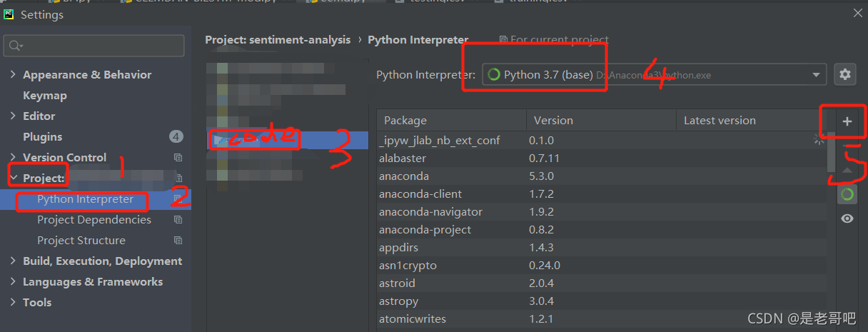Click the upgrade package up-arrow icon

coord(847,170)
